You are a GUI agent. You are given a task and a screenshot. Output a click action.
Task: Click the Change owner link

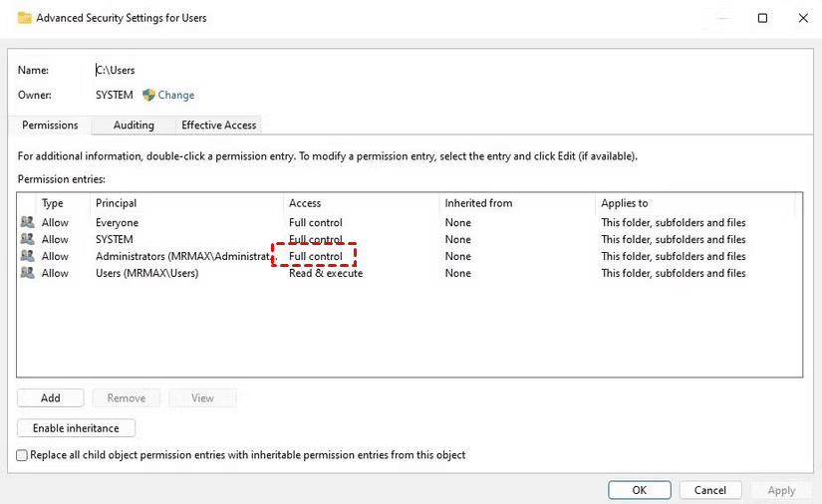point(176,96)
